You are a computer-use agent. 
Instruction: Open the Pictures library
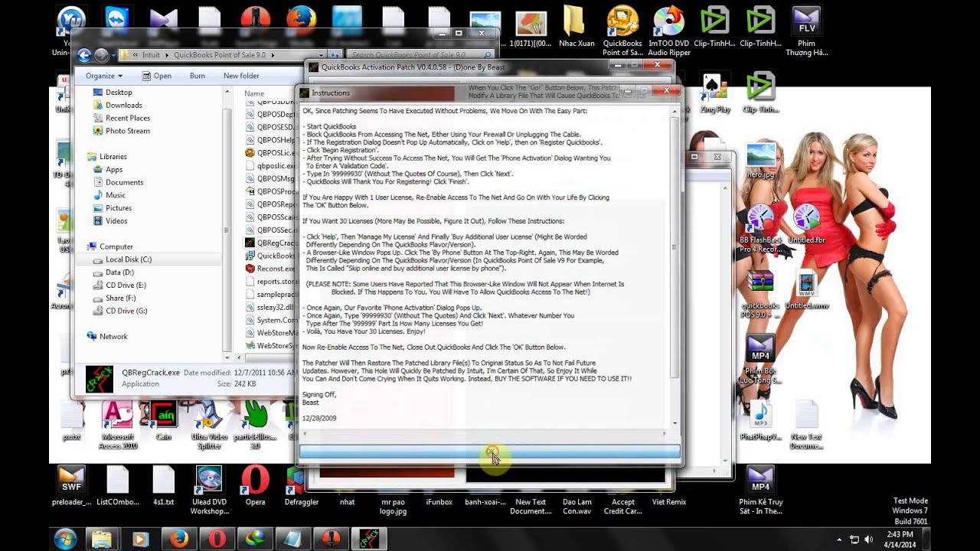click(x=119, y=208)
